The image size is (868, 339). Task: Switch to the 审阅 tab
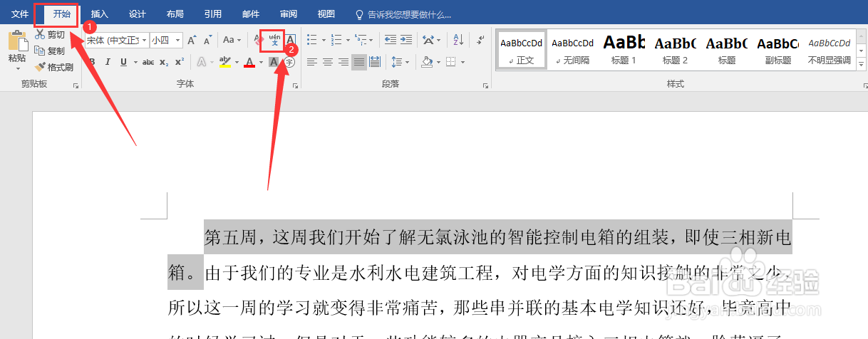pos(288,14)
